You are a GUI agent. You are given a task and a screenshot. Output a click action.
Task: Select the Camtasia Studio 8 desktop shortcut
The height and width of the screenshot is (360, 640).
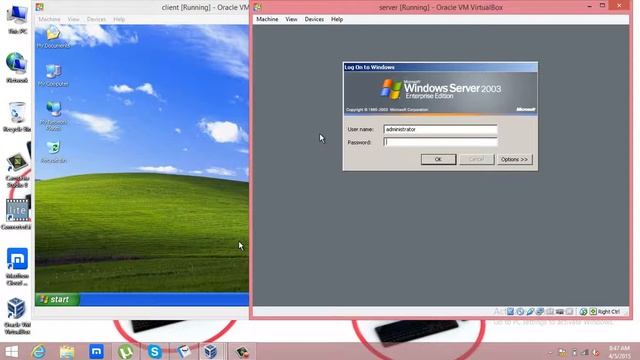17,170
